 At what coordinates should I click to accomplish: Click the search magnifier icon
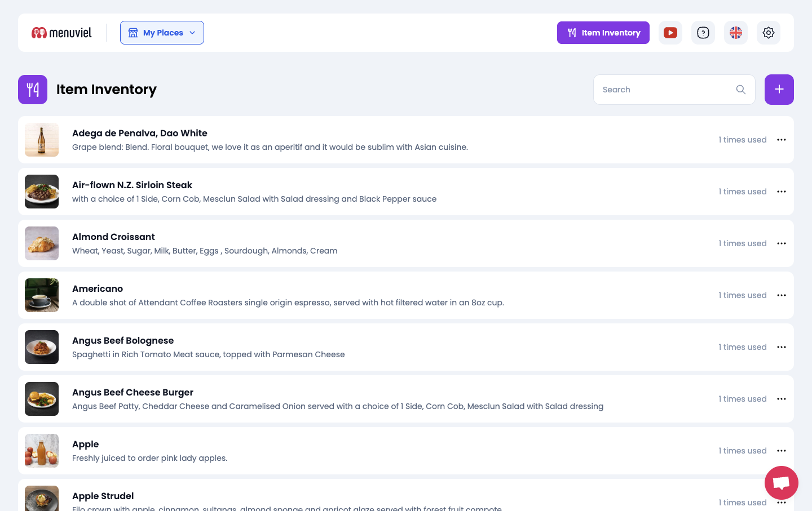pyautogui.click(x=741, y=90)
